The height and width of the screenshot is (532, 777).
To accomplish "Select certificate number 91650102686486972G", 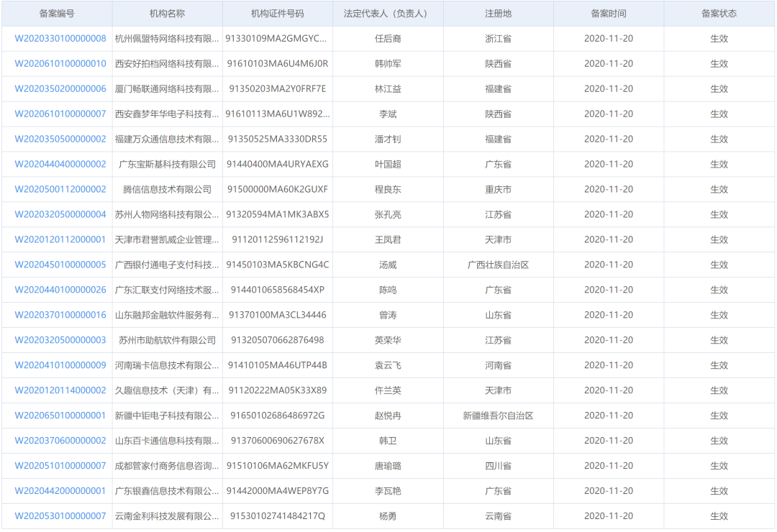I will coord(278,416).
